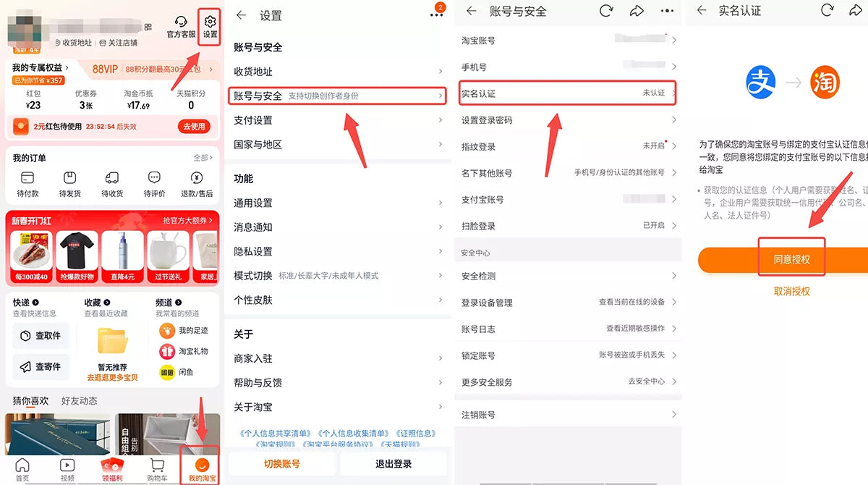The height and width of the screenshot is (485, 868).
Task: Go back from 账号与安全 screen
Action: point(472,11)
